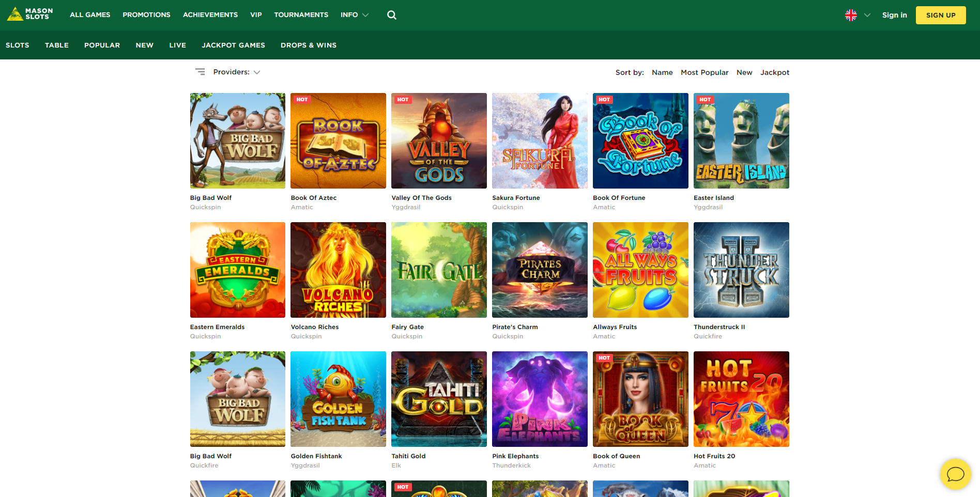Open the live chat bubble icon
This screenshot has height=497, width=980.
[x=955, y=474]
